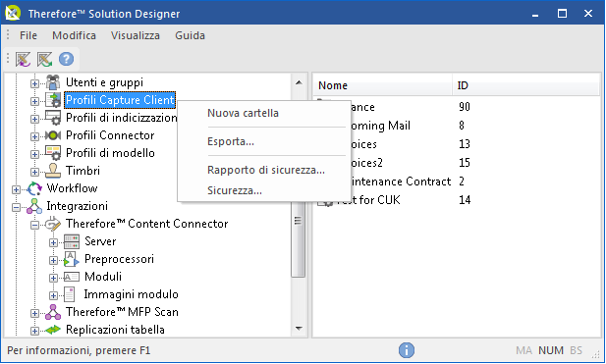Click the Immagini modulo page icon
Image resolution: width=606 pixels, height=364 pixels.
point(70,294)
